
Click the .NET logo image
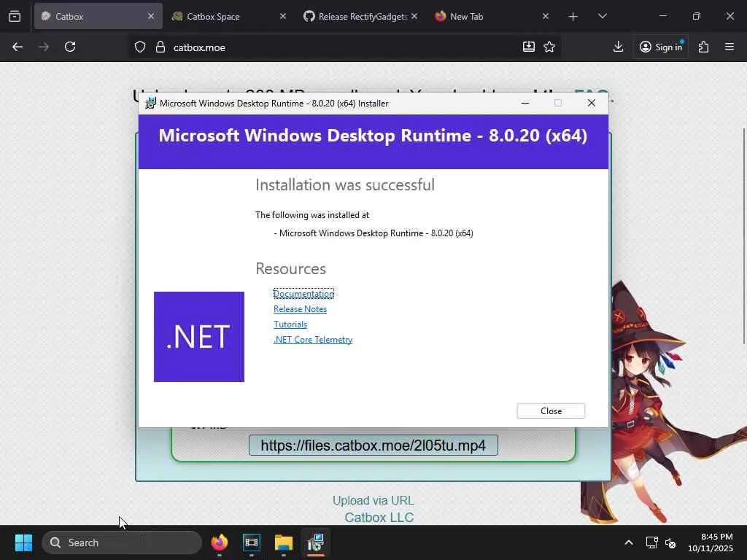click(199, 337)
